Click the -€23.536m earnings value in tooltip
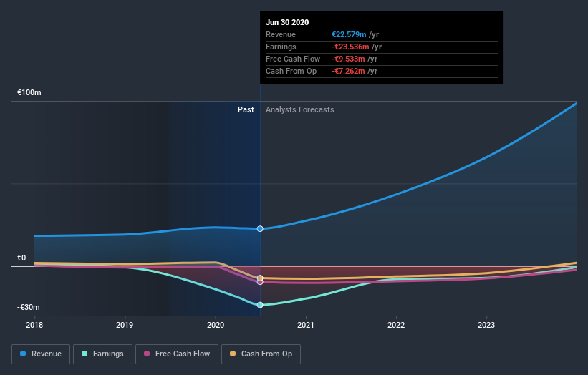Viewport: 588px width, 375px height. 350,47
